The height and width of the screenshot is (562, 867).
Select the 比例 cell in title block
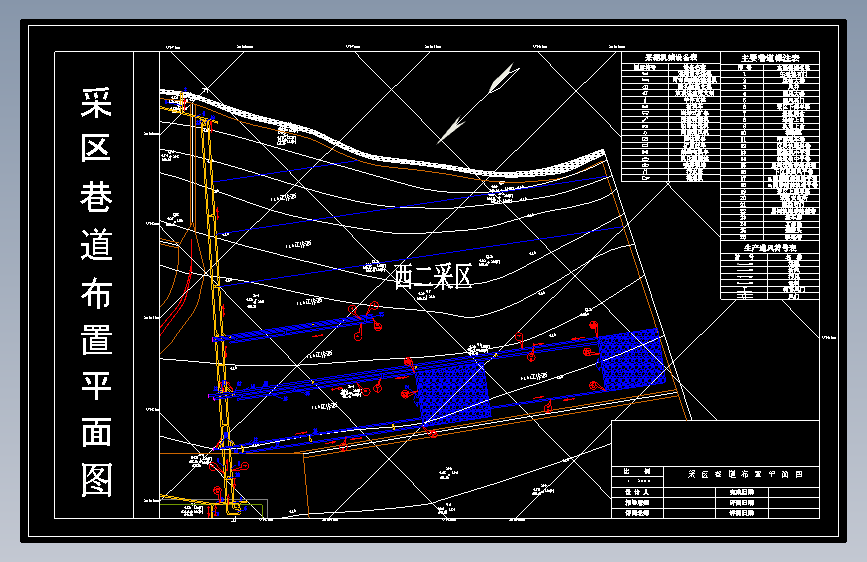point(636,471)
